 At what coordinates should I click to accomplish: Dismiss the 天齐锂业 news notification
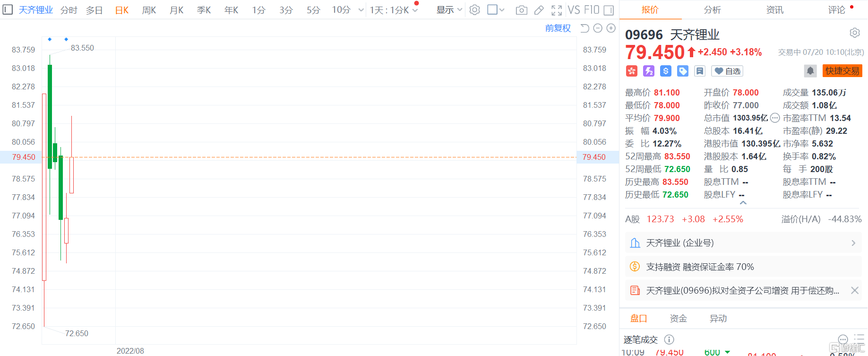(855, 291)
